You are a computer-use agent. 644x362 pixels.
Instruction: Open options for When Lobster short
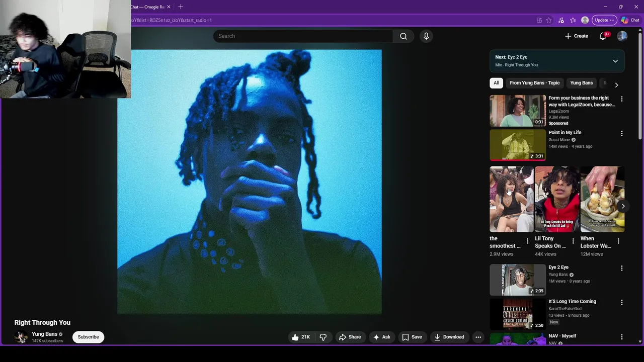[618, 242]
